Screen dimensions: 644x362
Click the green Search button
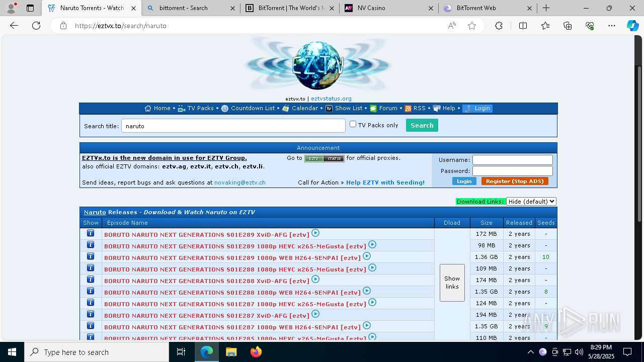422,125
